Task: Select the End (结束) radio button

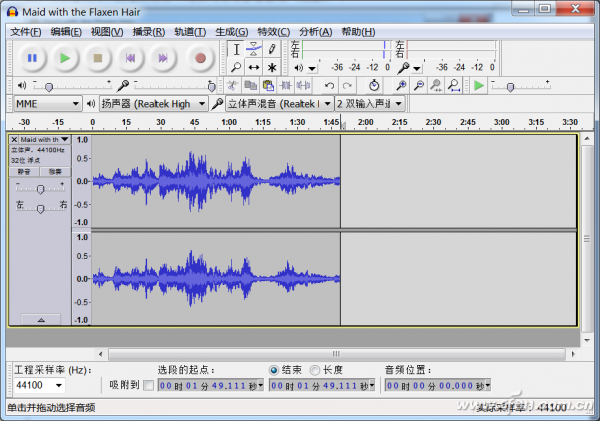Action: tap(274, 370)
